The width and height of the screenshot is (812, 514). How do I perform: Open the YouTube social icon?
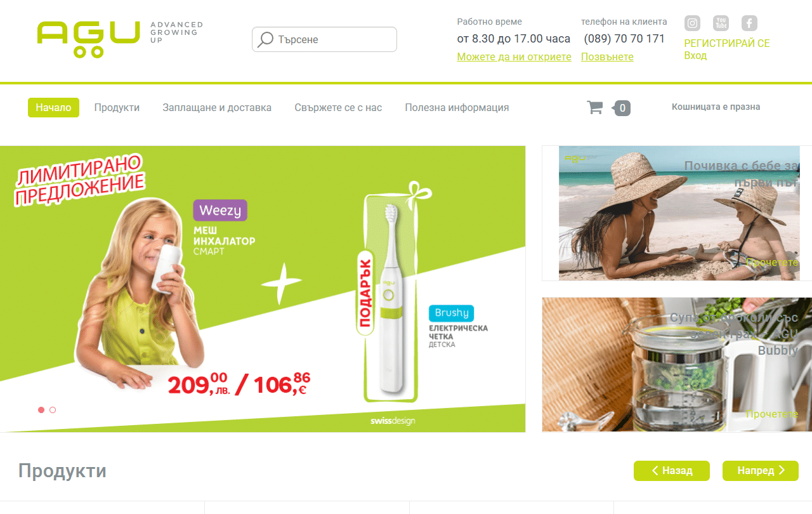tap(721, 23)
